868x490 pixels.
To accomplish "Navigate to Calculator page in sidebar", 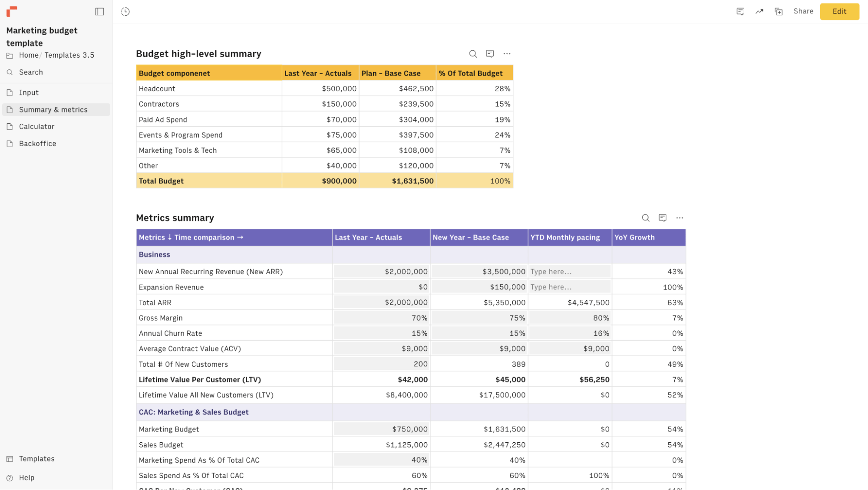I will (36, 126).
